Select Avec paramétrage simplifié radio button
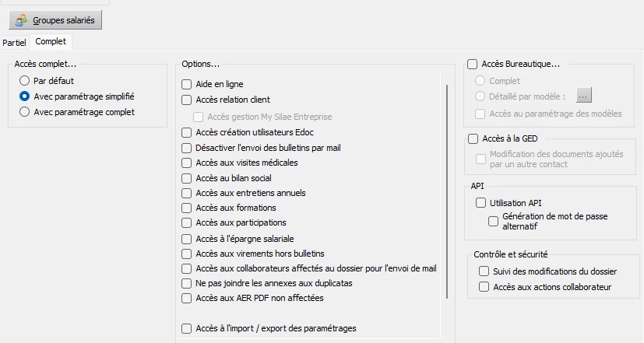Viewport: 644px width, 343px height. coord(25,96)
